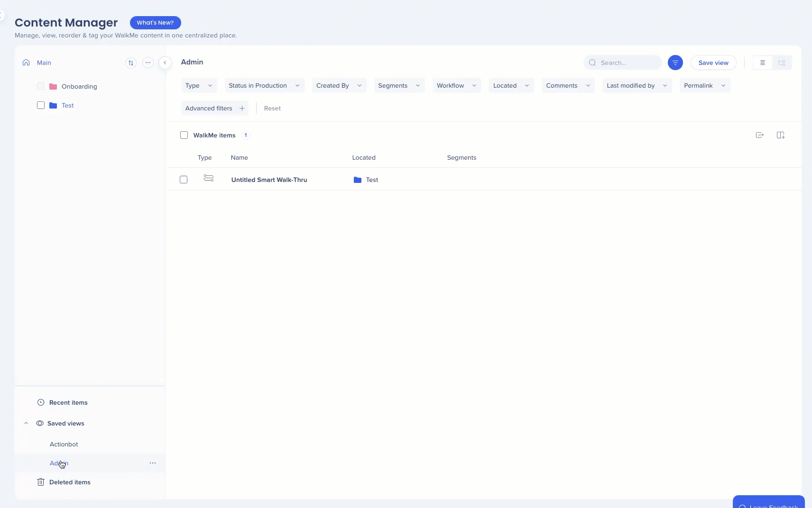Open the Type filter dropdown

(x=199, y=85)
